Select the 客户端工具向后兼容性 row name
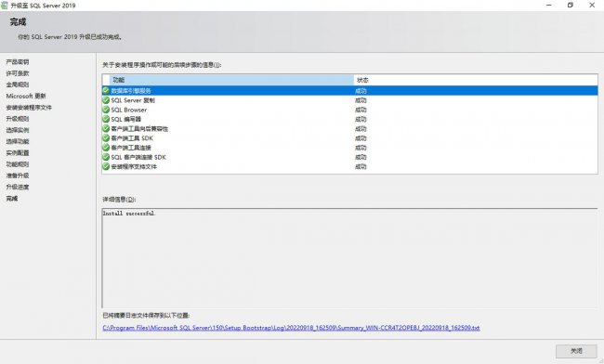 (x=139, y=129)
